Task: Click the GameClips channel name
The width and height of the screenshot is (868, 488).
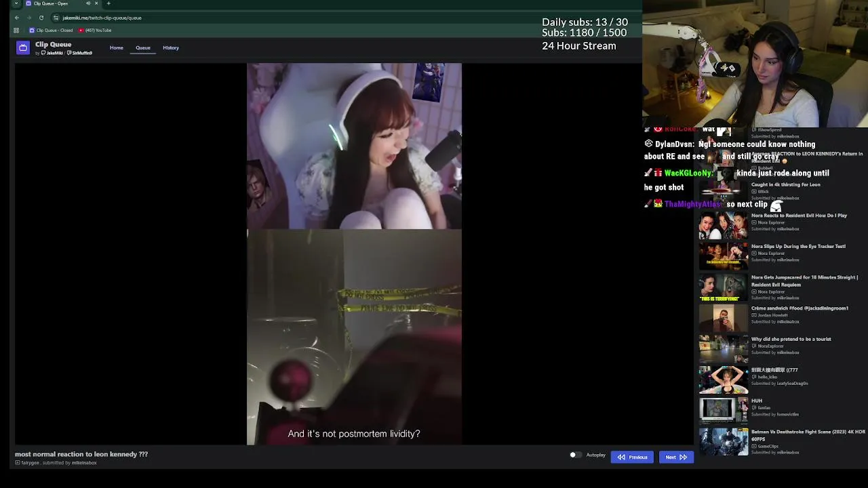Action: pos(768,446)
